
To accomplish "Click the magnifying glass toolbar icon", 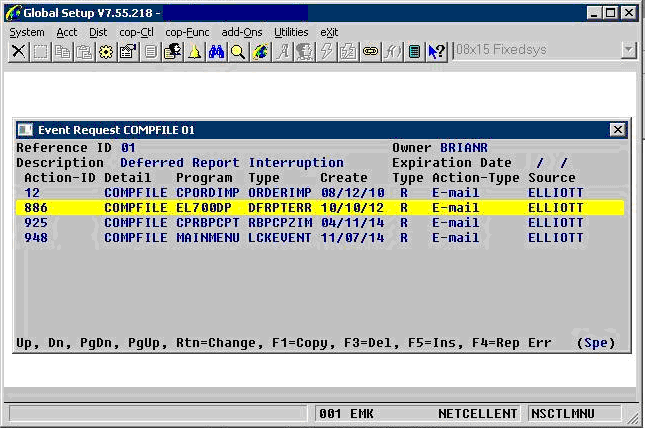I will tap(237, 51).
